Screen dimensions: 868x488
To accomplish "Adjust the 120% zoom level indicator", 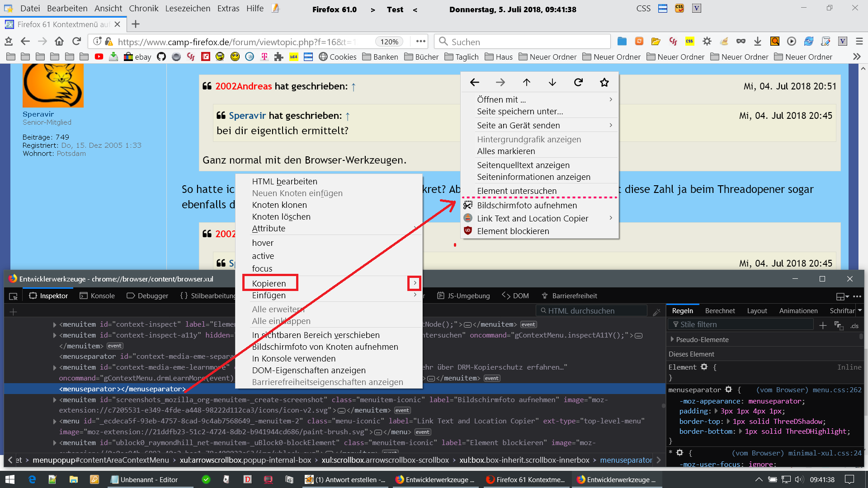I will 389,42.
